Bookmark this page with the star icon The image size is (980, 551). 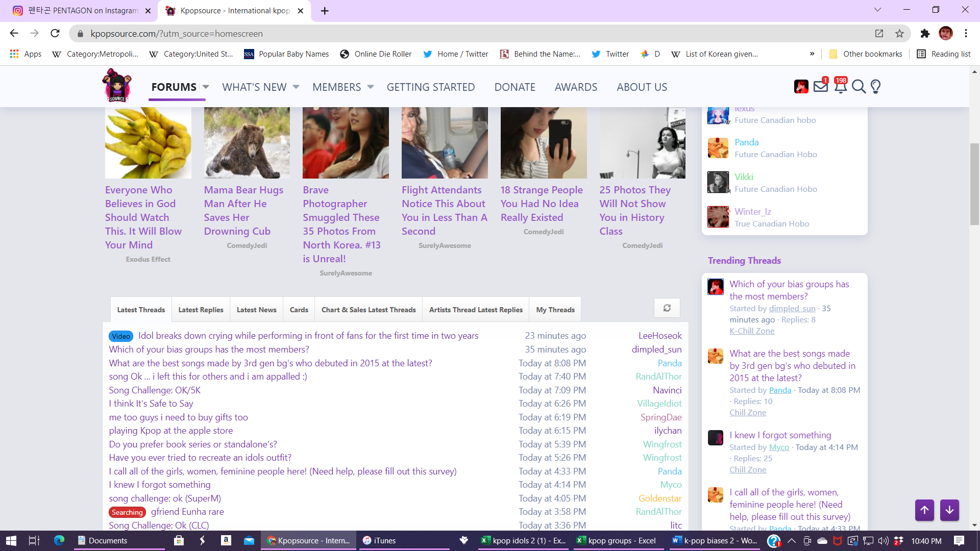[x=899, y=34]
